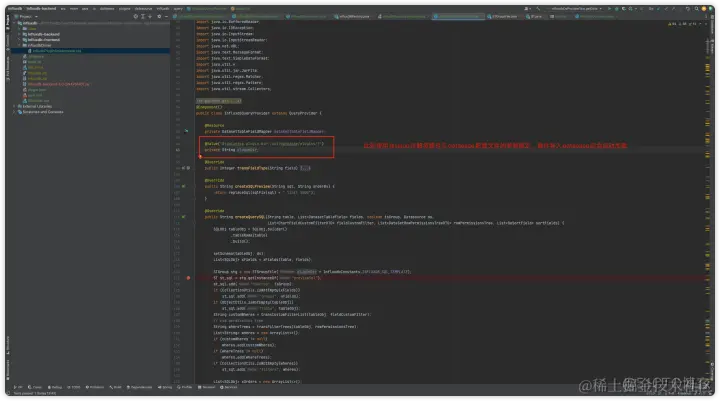Click override gutter icon next to createQuerySQL
The width and height of the screenshot is (720, 401).
coord(183,217)
